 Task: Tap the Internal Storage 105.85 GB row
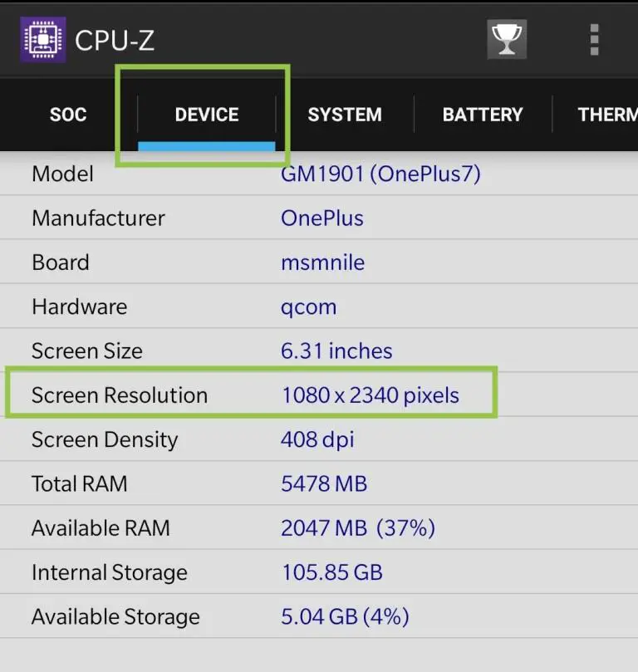point(319,572)
